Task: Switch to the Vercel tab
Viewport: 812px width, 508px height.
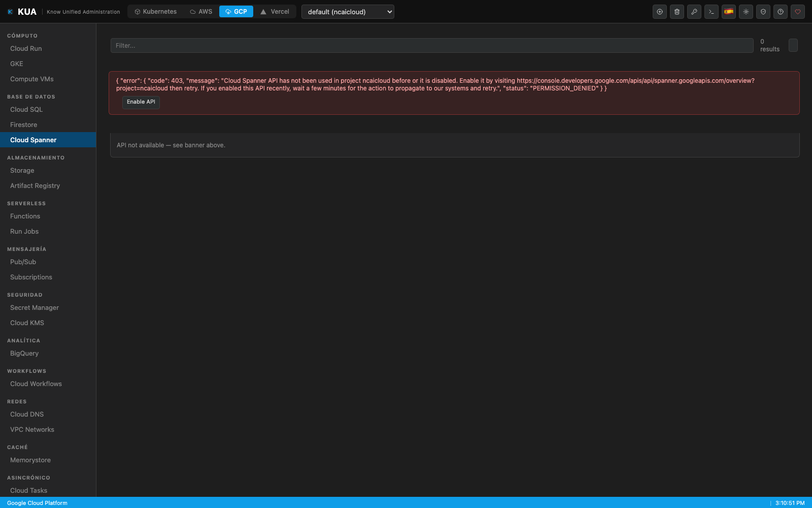Action: click(275, 12)
